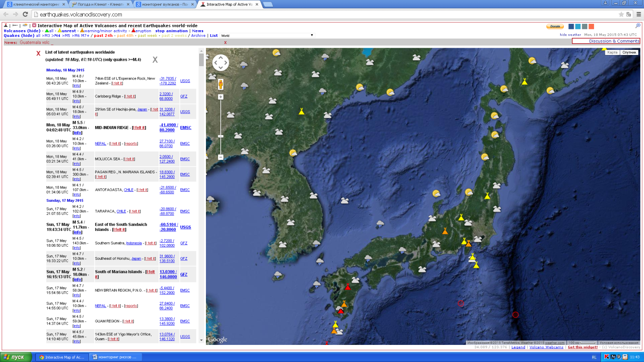Click the browser back arrow
Screen dimensions: 644x362
[6, 14]
